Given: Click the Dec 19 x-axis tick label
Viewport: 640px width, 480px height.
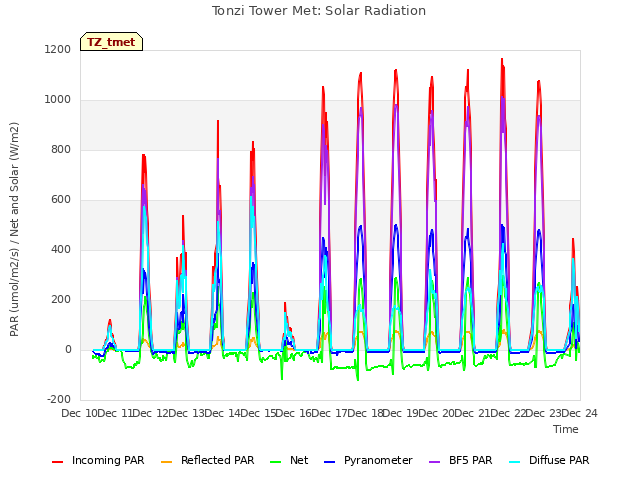Looking at the screenshot, I should pos(401,413).
